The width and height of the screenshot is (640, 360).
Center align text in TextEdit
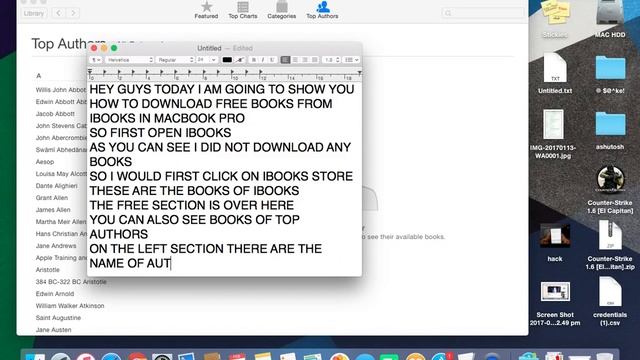pyautogui.click(x=295, y=60)
